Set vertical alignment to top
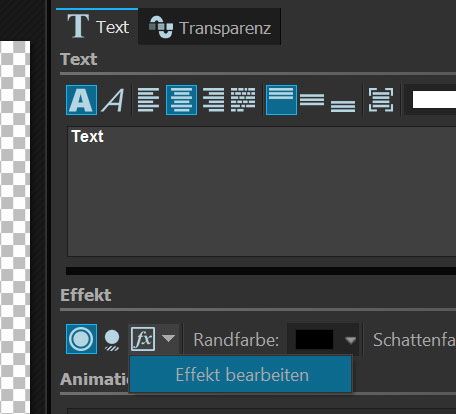The image size is (456, 414). [x=281, y=100]
